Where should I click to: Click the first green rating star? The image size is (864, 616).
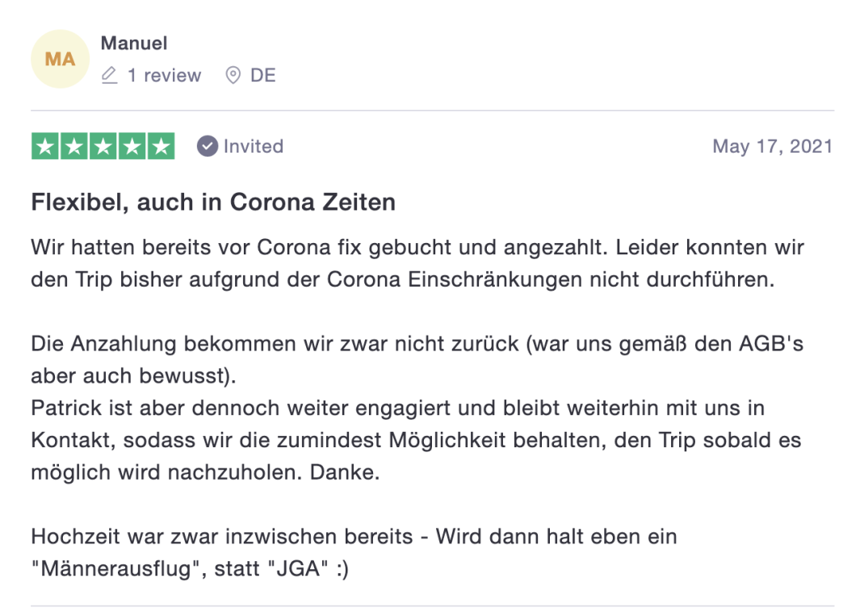[x=45, y=146]
